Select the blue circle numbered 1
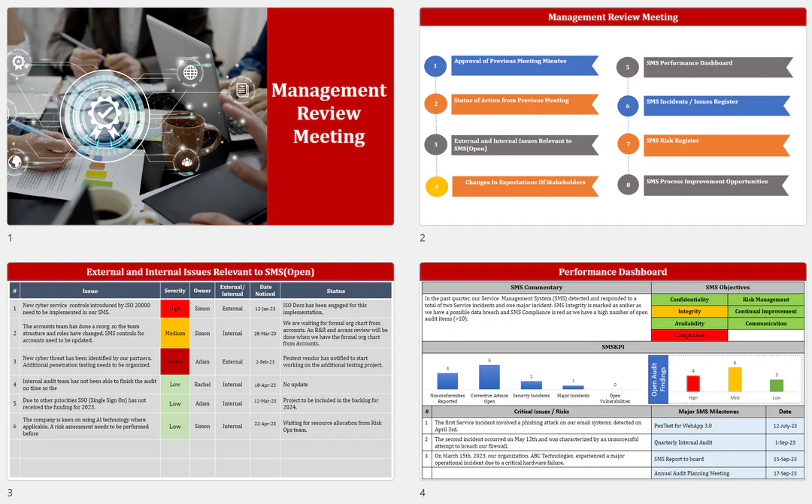812x504 pixels. click(435, 66)
